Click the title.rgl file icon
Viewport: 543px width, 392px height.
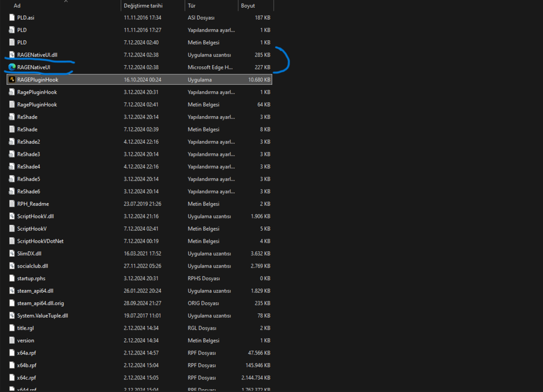pyautogui.click(x=12, y=328)
